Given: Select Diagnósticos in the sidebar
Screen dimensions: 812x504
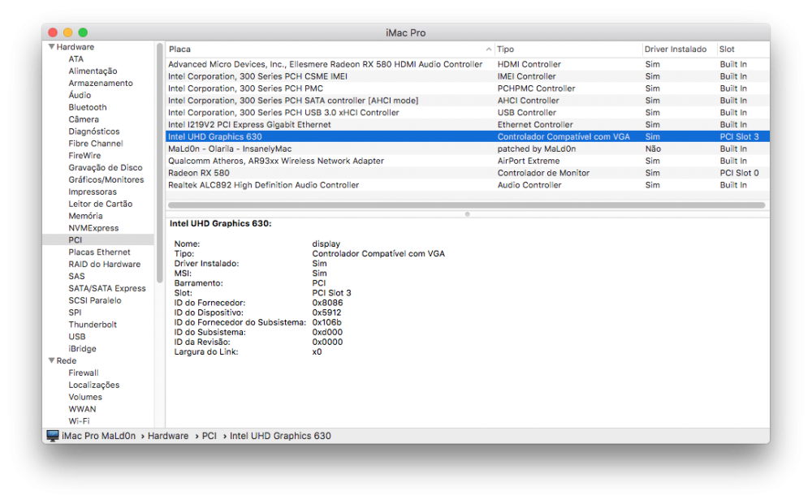Looking at the screenshot, I should pyautogui.click(x=93, y=131).
